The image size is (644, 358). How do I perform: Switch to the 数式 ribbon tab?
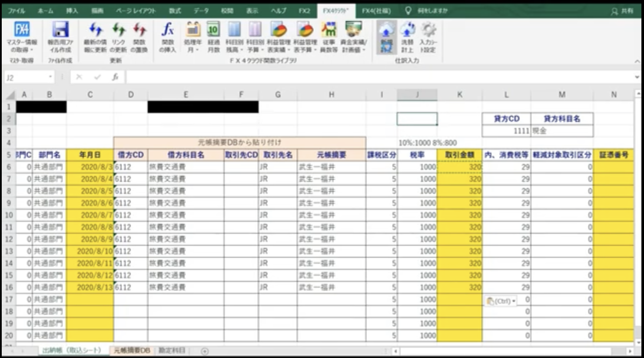(175, 11)
